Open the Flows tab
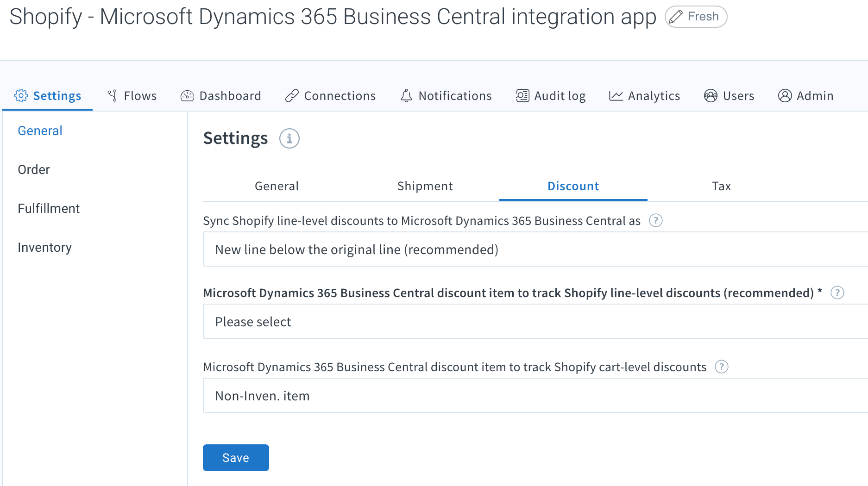868x486 pixels. point(132,96)
